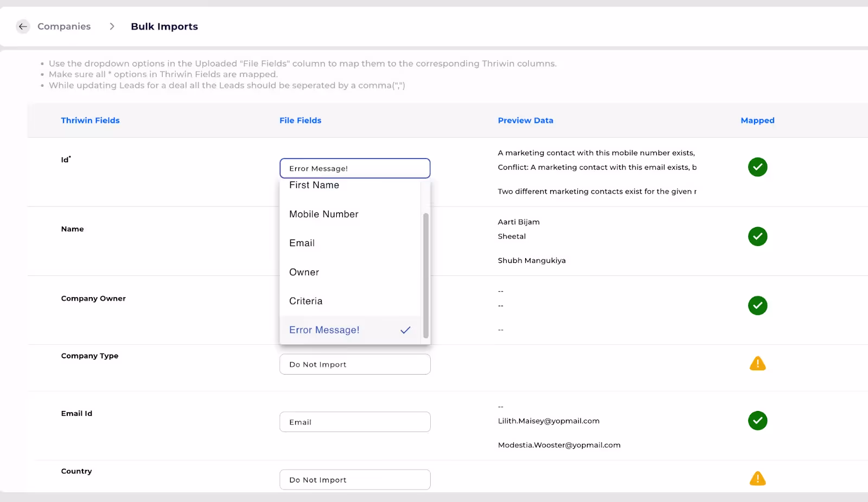
Task: Click the instruction about dropdown options mapping
Action: (x=303, y=63)
